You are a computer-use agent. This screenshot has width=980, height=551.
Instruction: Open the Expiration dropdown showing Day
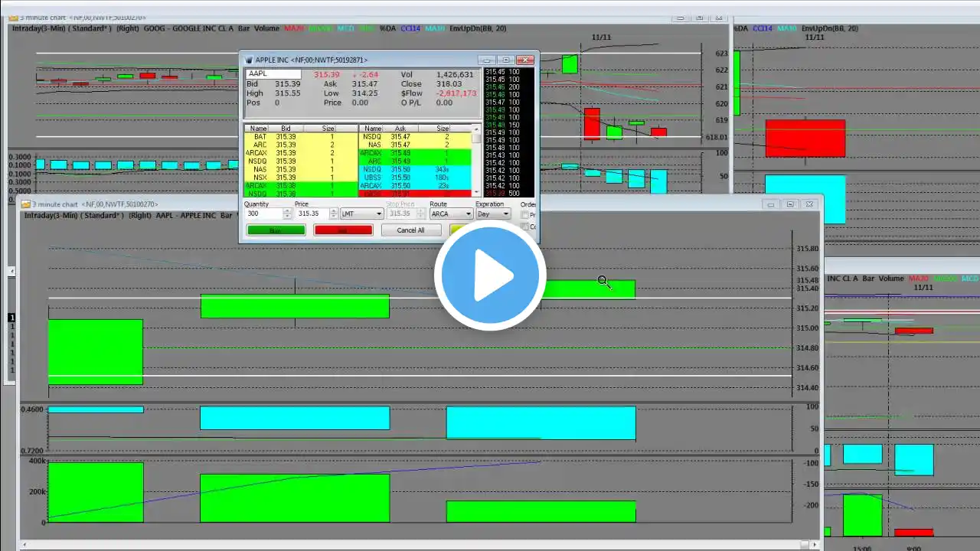(493, 214)
